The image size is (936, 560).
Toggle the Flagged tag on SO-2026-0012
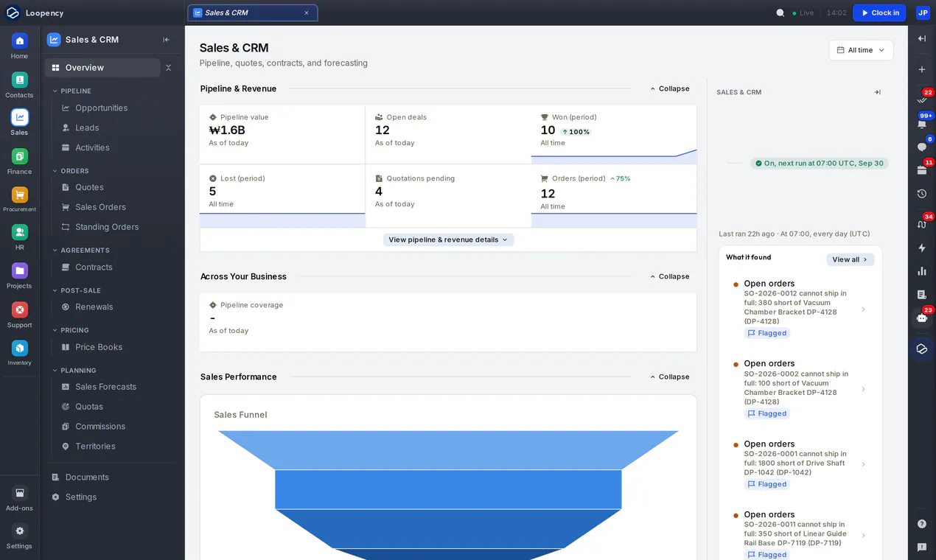point(767,333)
